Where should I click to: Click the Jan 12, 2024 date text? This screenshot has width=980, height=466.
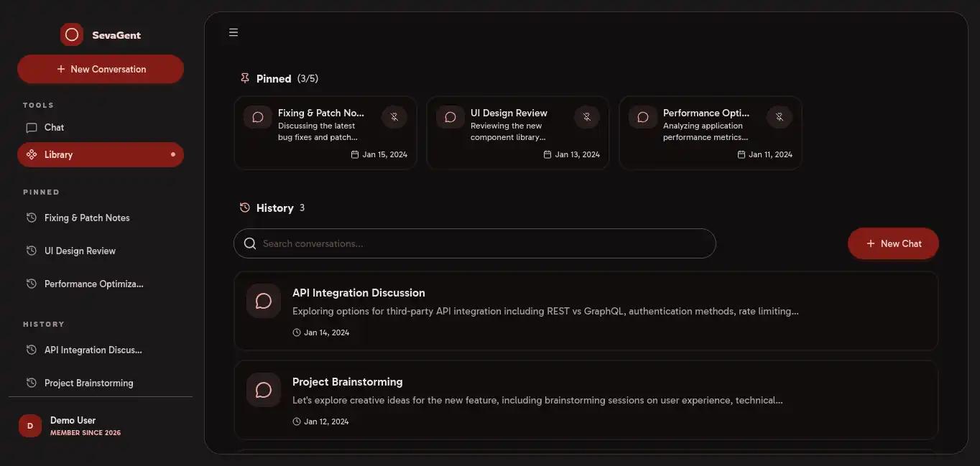tap(326, 421)
